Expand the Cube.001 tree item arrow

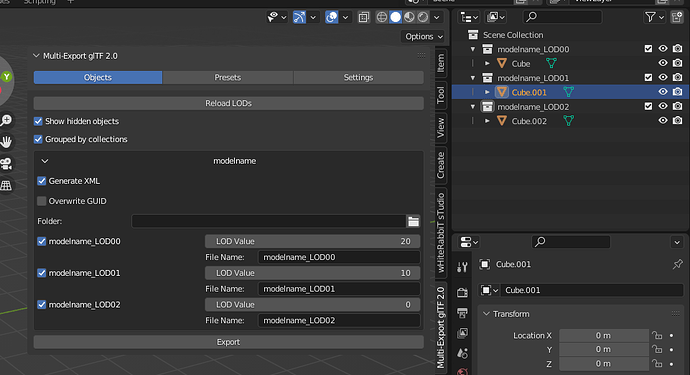pos(487,92)
